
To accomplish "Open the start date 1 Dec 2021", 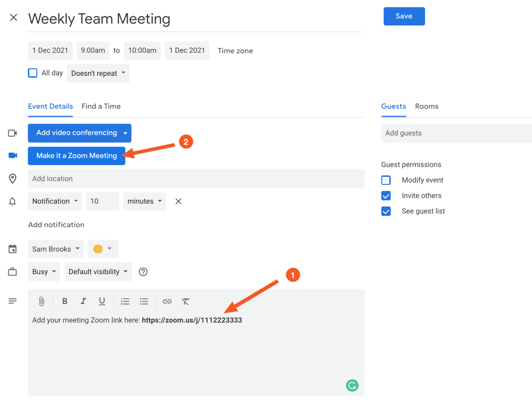I will [x=50, y=50].
